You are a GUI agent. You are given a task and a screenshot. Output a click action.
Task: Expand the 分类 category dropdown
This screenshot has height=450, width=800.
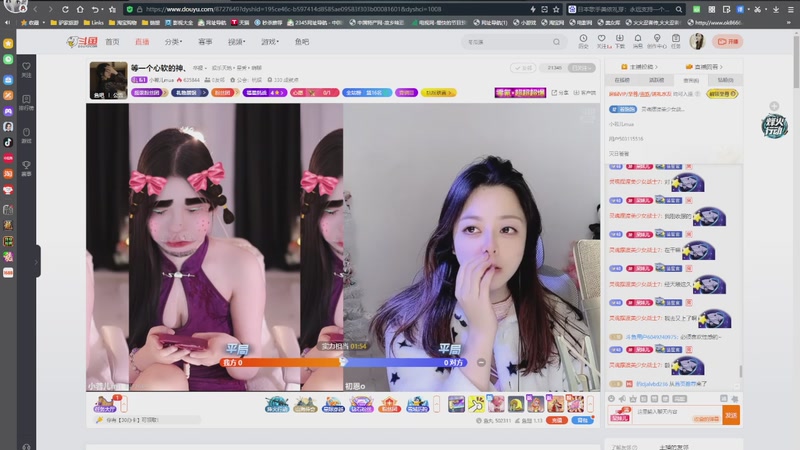click(173, 42)
